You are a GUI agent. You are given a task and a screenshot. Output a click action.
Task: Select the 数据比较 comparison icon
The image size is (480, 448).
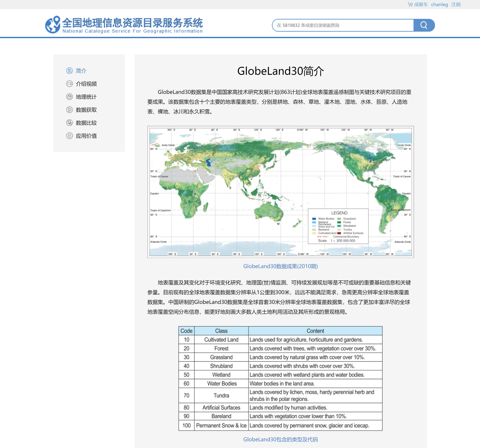click(69, 123)
